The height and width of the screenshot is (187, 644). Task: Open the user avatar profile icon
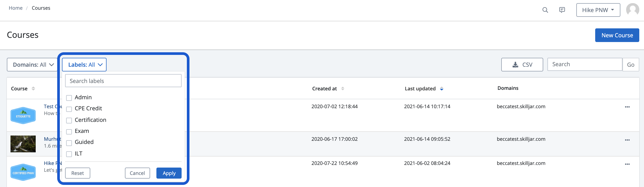[632, 10]
